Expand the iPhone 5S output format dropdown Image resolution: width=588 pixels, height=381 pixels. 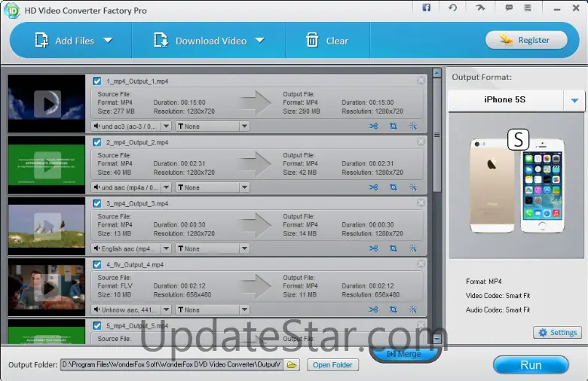tap(574, 100)
